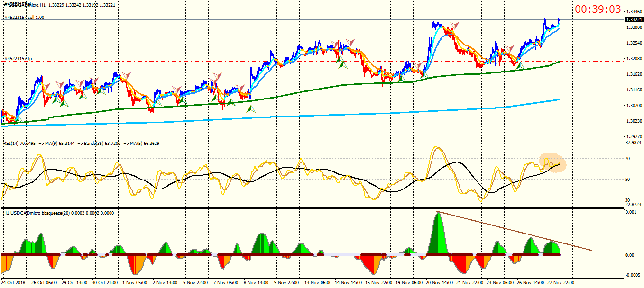Select the orange highlighted ellipse on the RSI panel

553,162
